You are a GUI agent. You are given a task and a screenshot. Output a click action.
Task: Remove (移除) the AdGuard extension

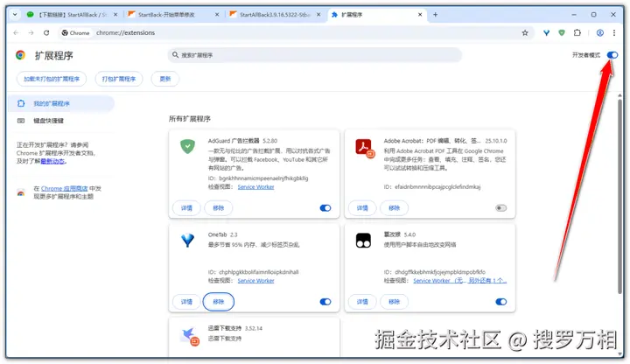[x=218, y=208]
